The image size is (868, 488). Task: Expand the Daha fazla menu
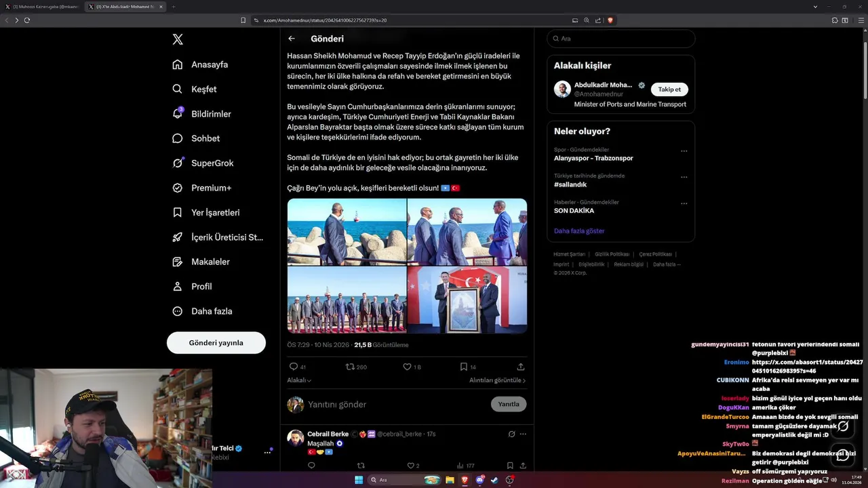pos(202,311)
